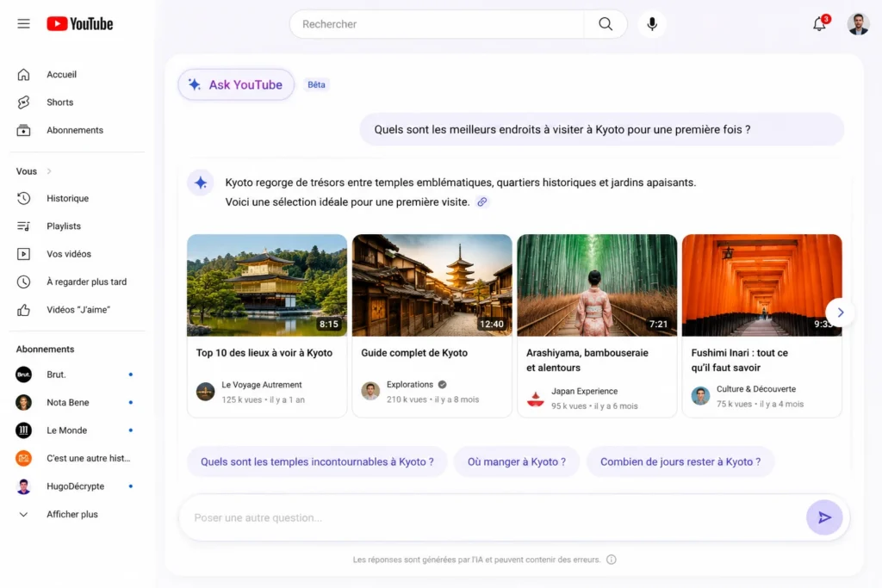Click Culture & Découverte channel name
Image resolution: width=882 pixels, height=588 pixels.
[756, 389]
